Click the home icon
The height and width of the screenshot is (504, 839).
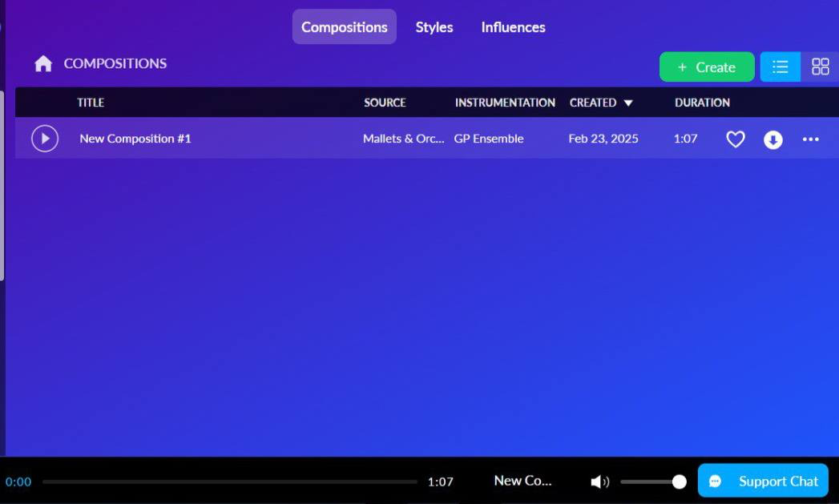43,64
